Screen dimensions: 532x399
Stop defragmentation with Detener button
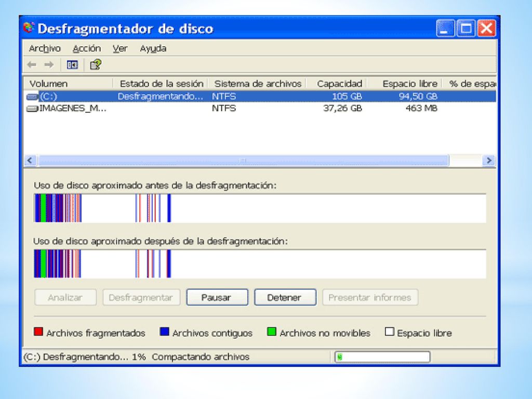285,297
